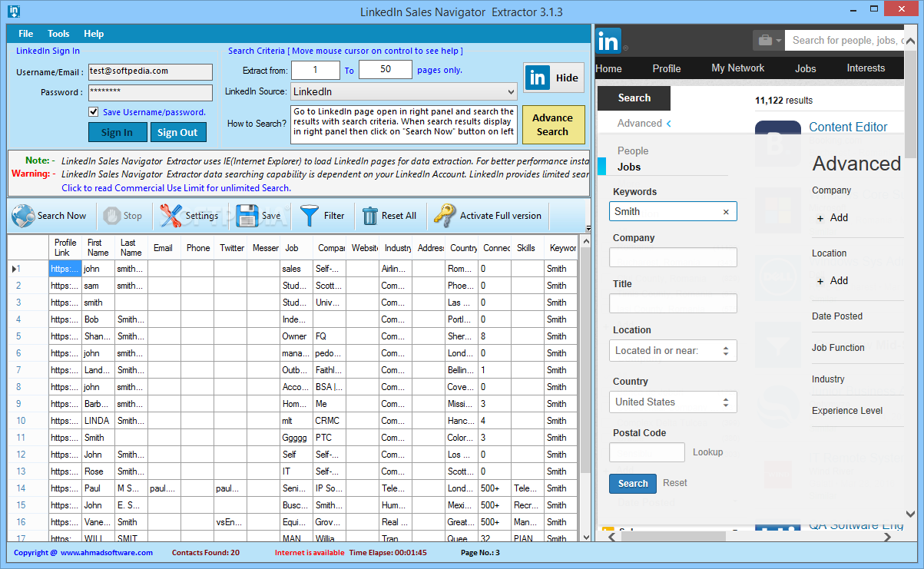Click the Activate Full version key icon
Viewport: 924px width, 569px height.
[445, 216]
